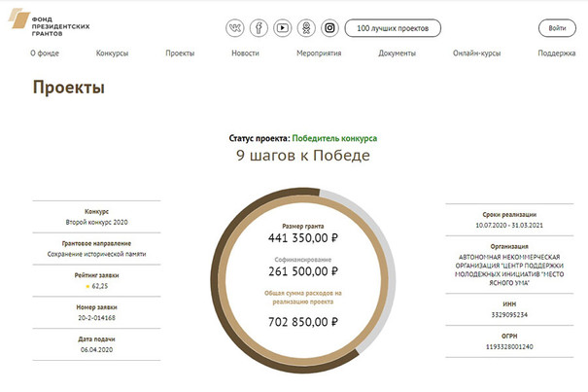Click the Фонд президентских грантов logo
Screen dimensions: 588x392
coord(50,21)
